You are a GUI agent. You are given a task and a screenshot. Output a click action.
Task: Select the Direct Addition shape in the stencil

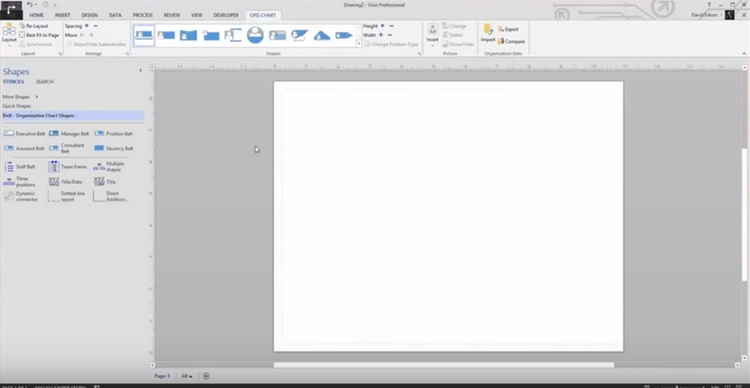coord(111,197)
